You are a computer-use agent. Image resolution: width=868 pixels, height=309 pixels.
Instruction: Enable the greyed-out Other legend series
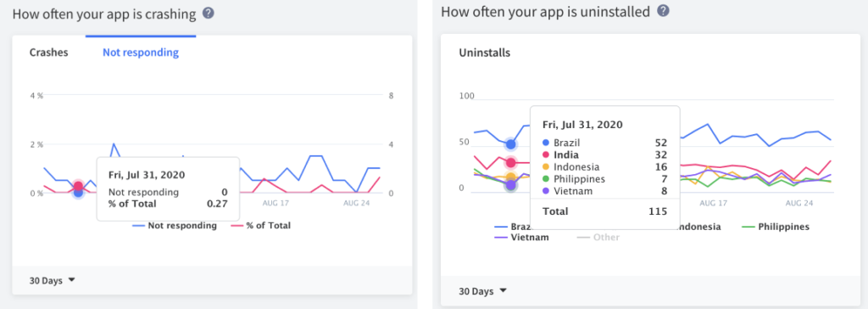click(598, 238)
